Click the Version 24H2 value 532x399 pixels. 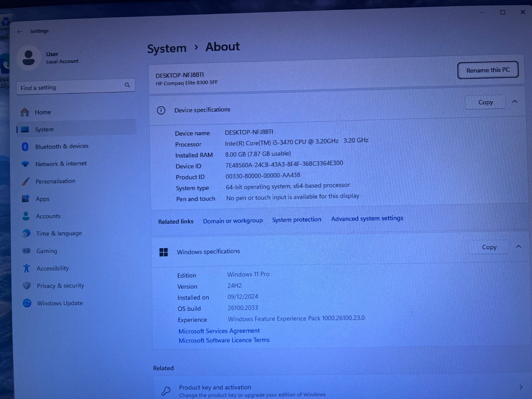[x=234, y=286]
